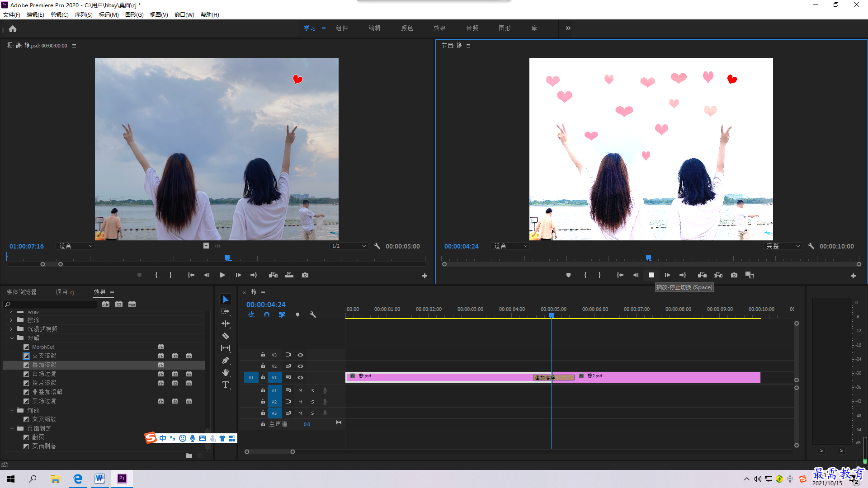
Task: Open timeline display settings wrench
Action: [x=312, y=314]
